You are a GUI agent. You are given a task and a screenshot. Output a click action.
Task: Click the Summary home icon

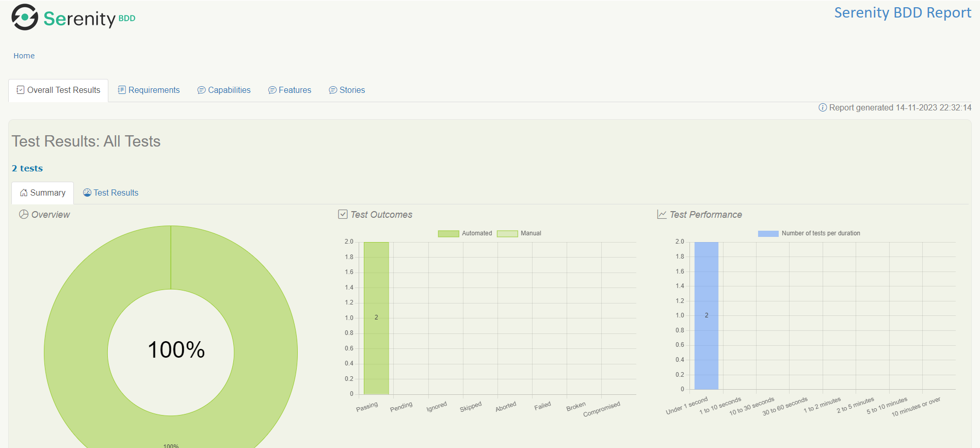24,193
